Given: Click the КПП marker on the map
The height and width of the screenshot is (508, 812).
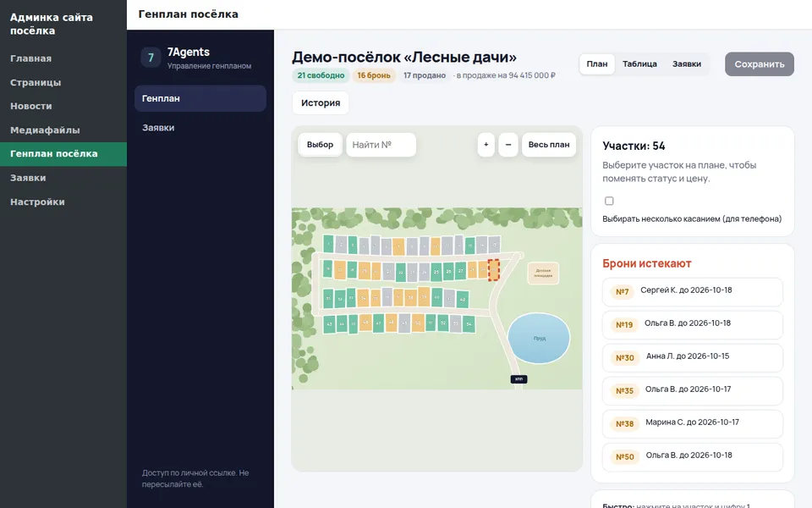Looking at the screenshot, I should click(x=518, y=379).
